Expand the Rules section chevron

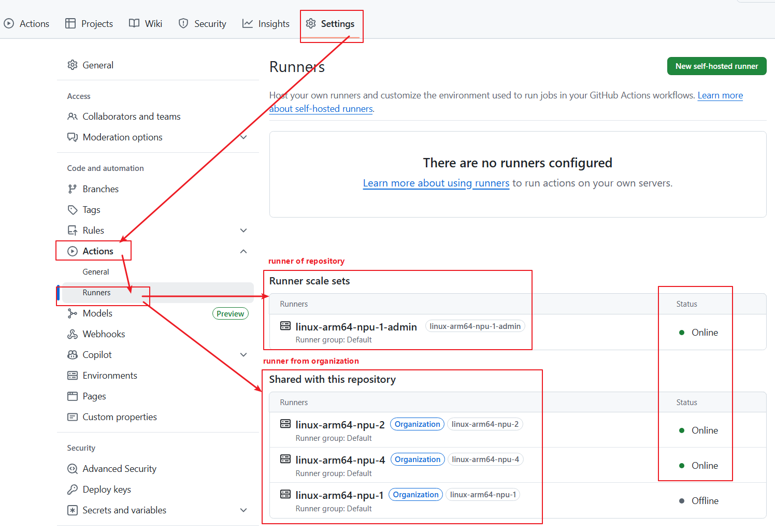(243, 231)
